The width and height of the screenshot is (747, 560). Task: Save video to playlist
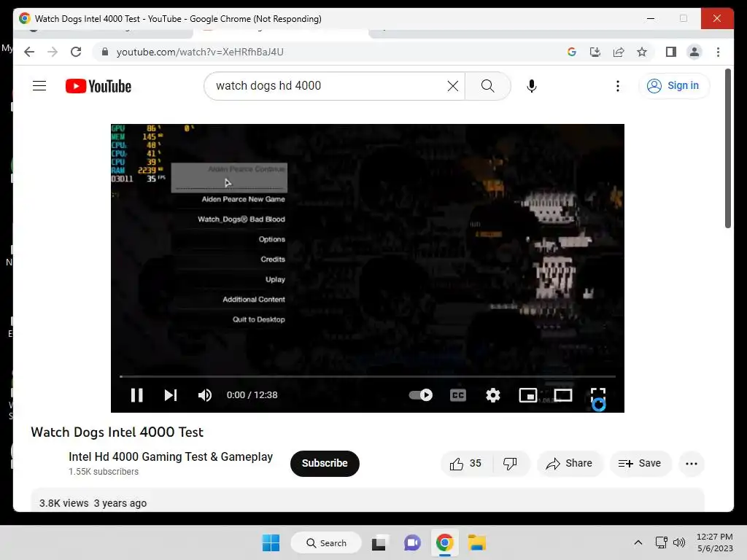click(640, 463)
